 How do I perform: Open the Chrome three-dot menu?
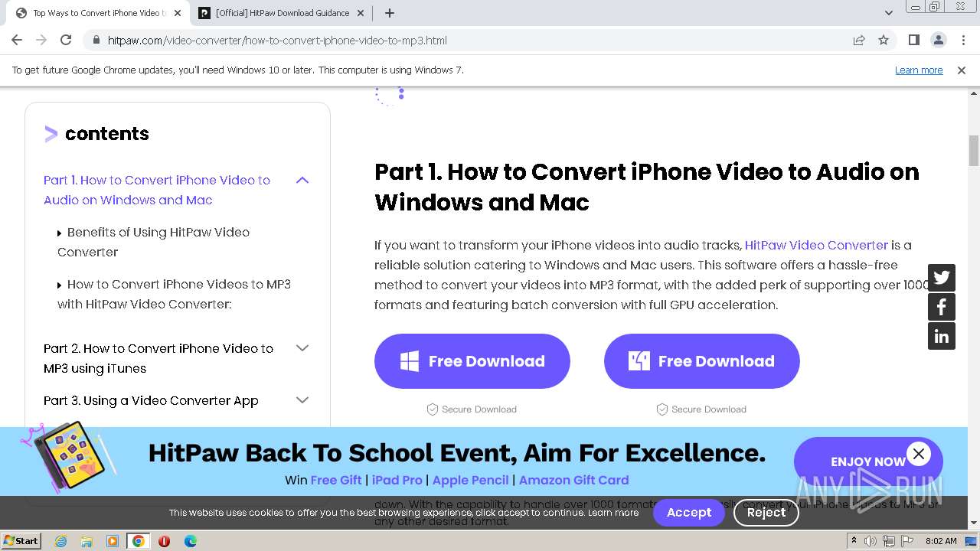click(962, 41)
